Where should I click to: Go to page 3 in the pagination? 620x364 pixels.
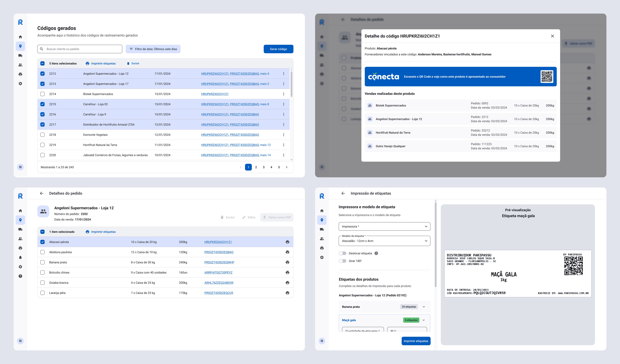tap(264, 167)
